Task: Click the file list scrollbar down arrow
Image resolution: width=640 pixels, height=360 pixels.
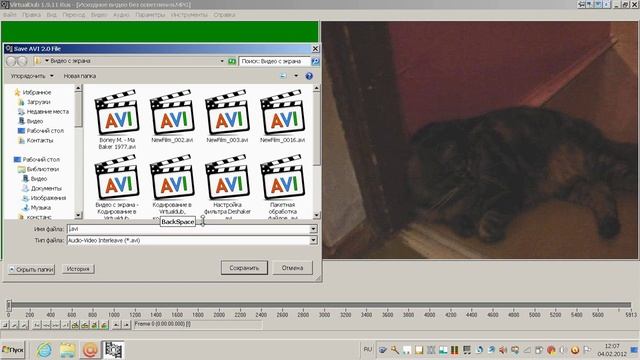Action: click(x=316, y=215)
